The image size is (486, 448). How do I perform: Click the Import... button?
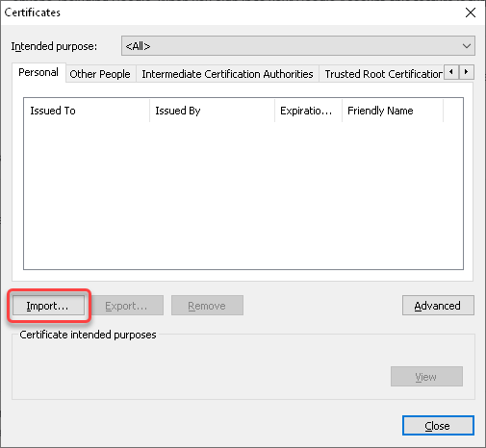click(48, 306)
